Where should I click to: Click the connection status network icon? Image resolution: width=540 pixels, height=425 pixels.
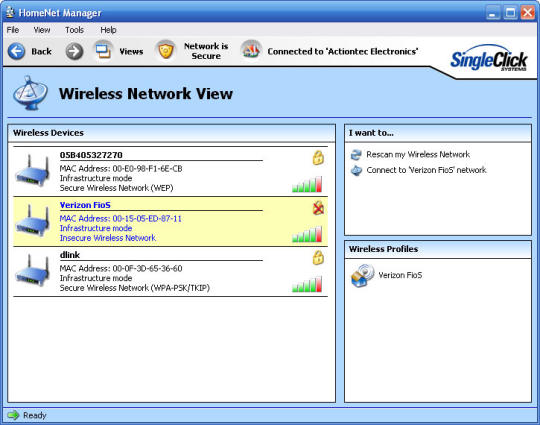251,51
